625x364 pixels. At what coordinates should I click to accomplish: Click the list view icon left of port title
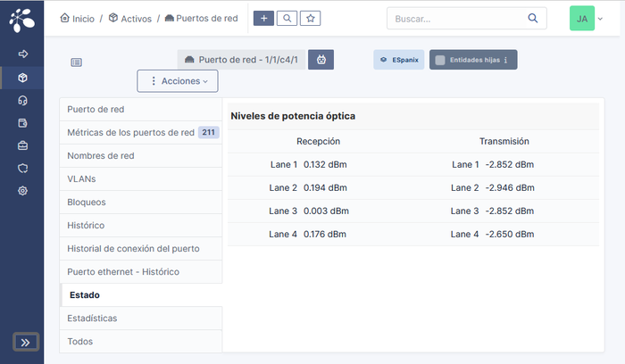pos(77,62)
